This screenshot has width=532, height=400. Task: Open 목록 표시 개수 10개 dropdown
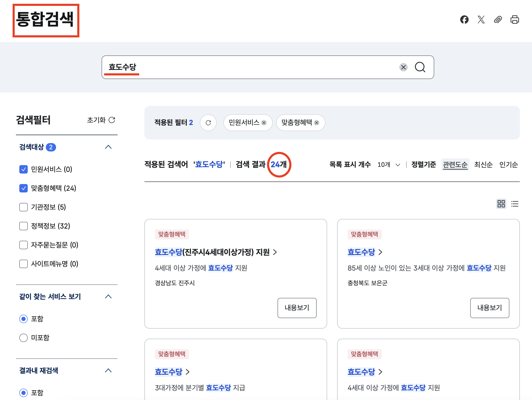pos(388,165)
